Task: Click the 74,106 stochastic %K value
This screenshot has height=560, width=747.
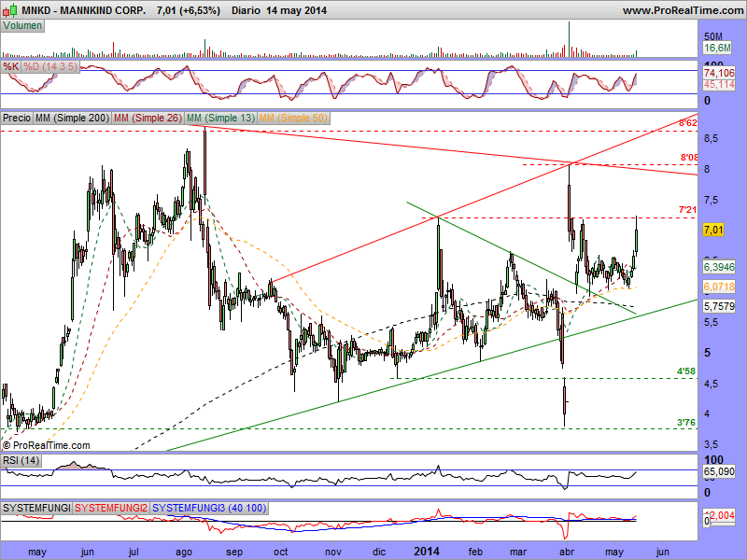Action: pyautogui.click(x=719, y=74)
